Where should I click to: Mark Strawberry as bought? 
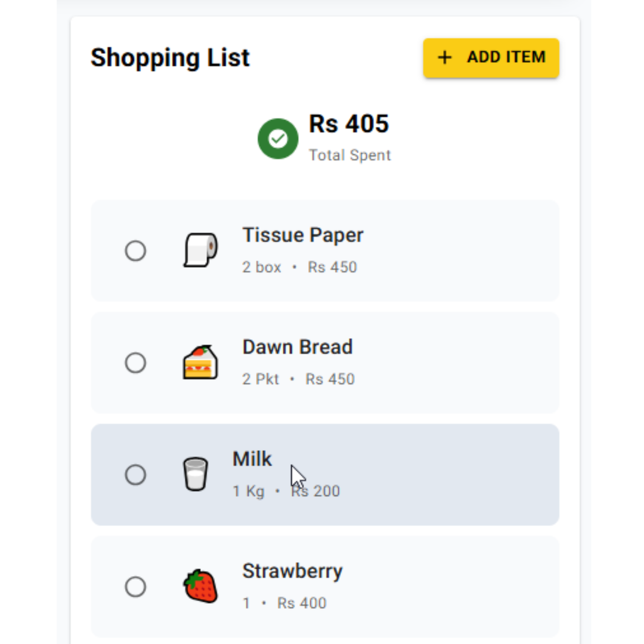(135, 587)
